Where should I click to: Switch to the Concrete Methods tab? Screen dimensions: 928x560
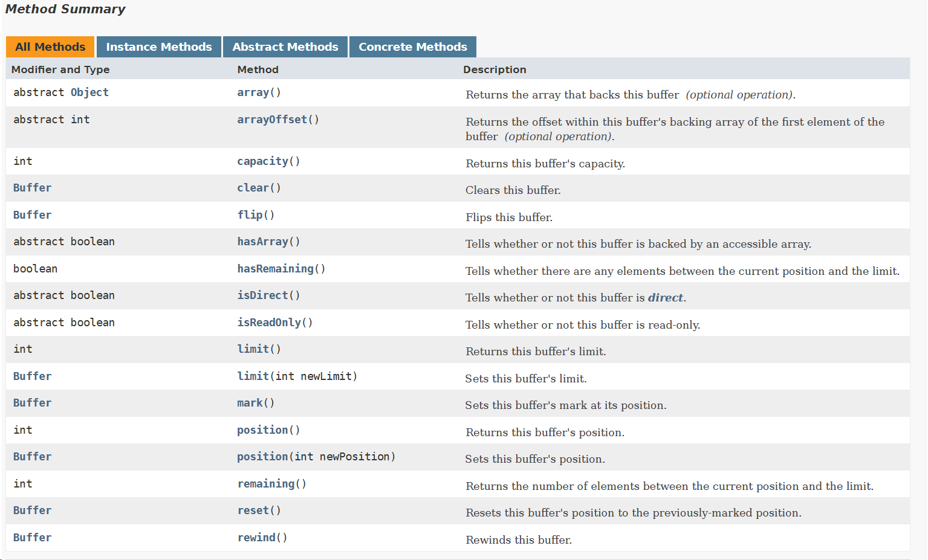click(412, 47)
